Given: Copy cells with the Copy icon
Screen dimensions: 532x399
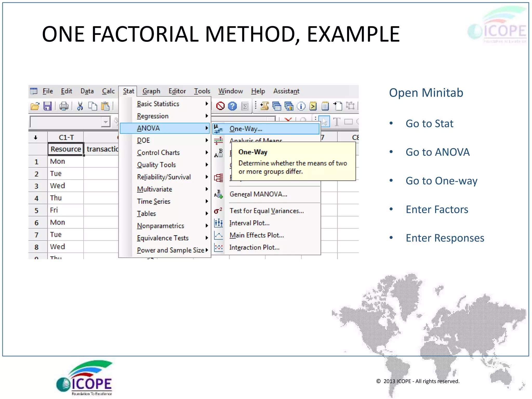Looking at the screenshot, I should (92, 106).
